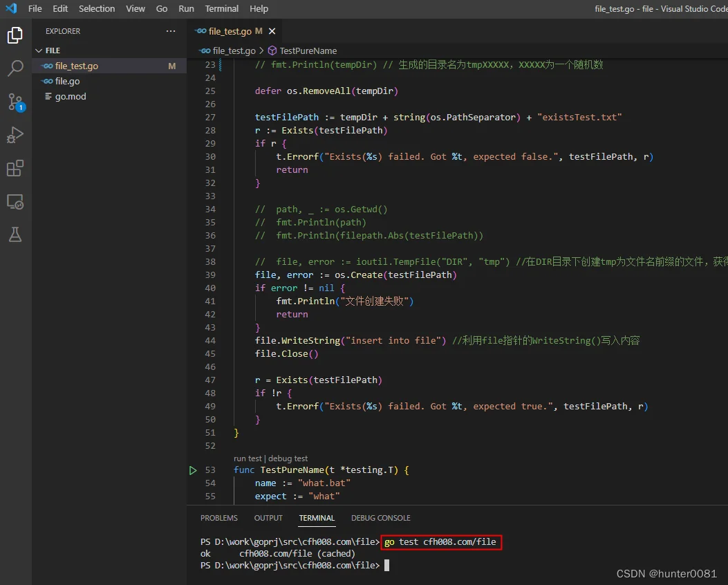Open go.mod from Explorer tree
Screen dimensions: 728x585
(109, 97)
